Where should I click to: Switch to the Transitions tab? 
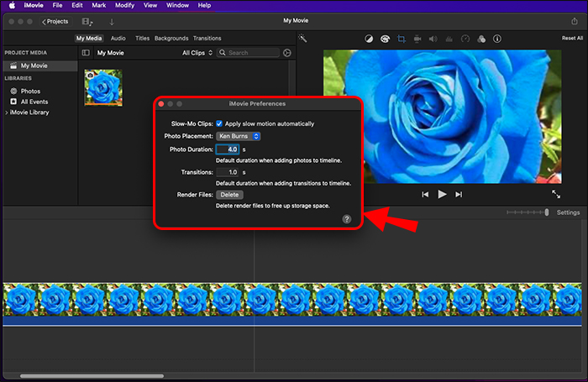click(x=207, y=38)
